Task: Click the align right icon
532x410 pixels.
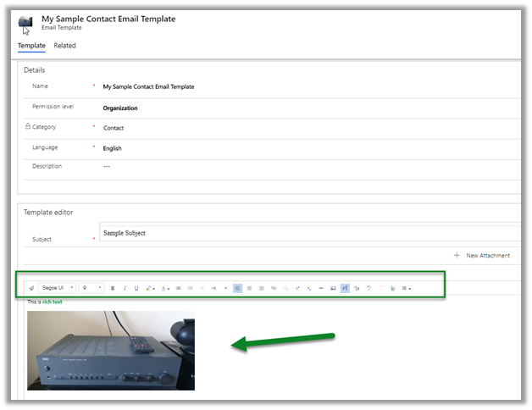Action: (x=261, y=288)
